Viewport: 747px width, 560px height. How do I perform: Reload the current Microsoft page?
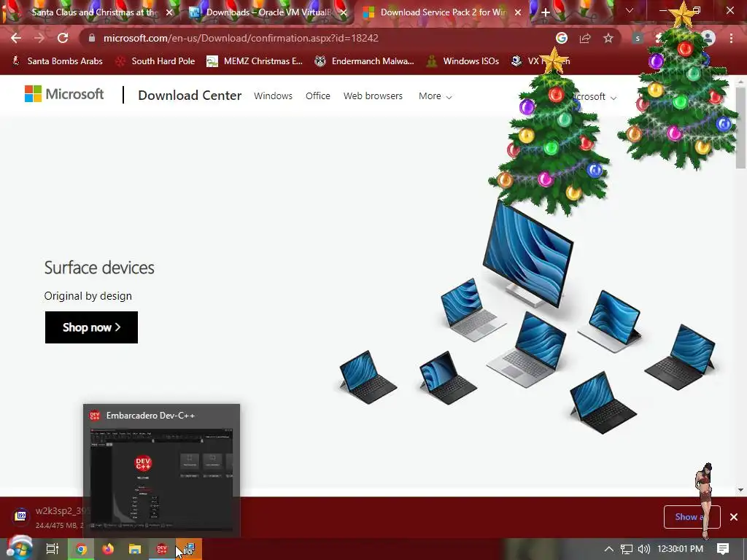(x=63, y=38)
